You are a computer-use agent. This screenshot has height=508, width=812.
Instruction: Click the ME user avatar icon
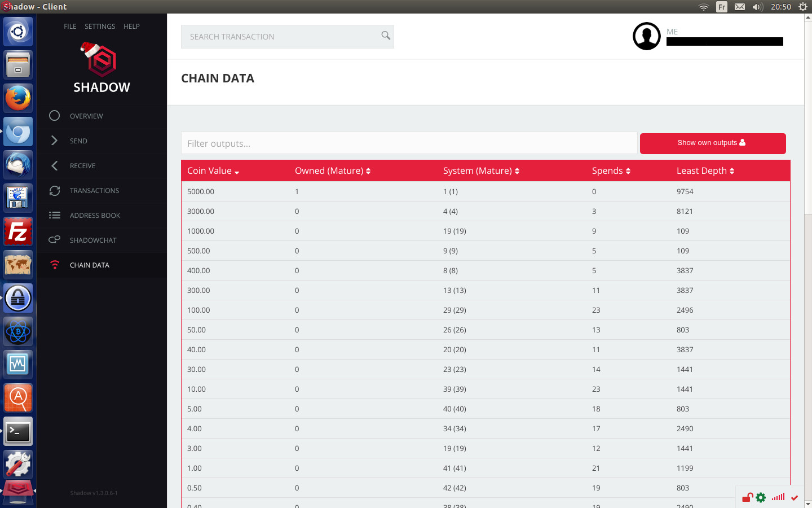(x=647, y=36)
